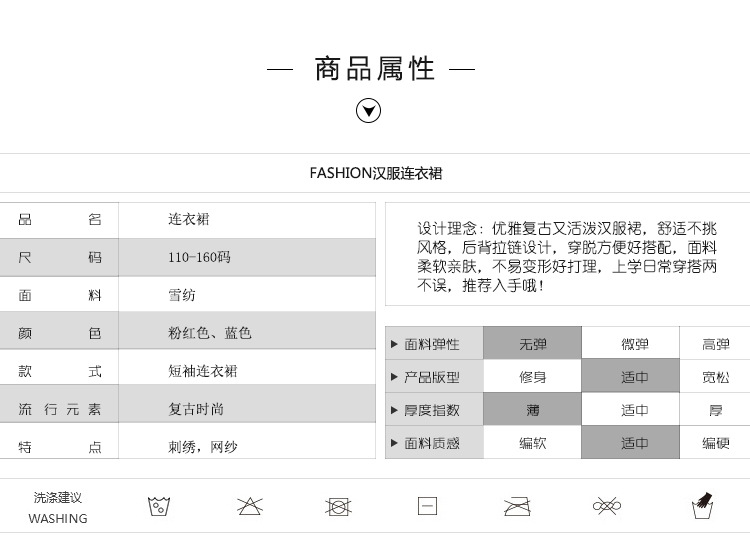This screenshot has width=750, height=555.
Task: Select the 宽松 fit option
Action: [715, 377]
